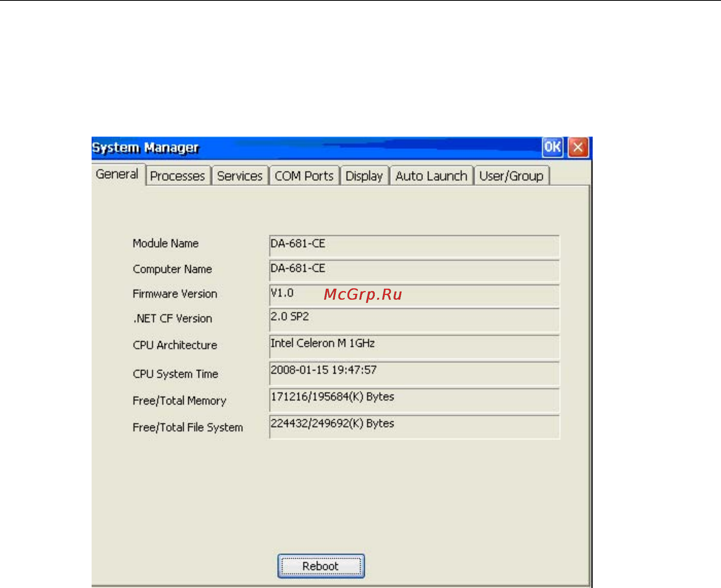Open the Services tab
Image resolution: width=721 pixels, height=588 pixels.
point(240,176)
